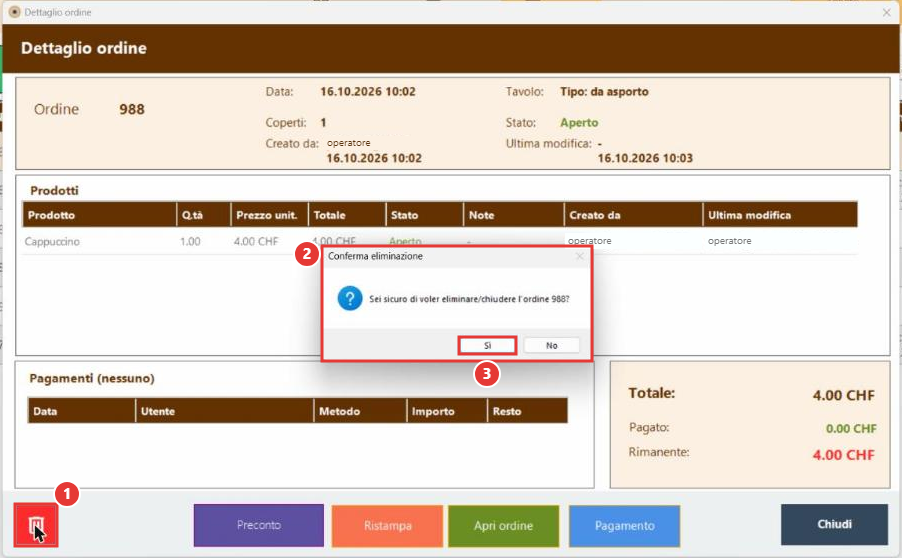The image size is (902, 558).
Task: Click the blue question mark dialog icon
Action: (x=350, y=299)
